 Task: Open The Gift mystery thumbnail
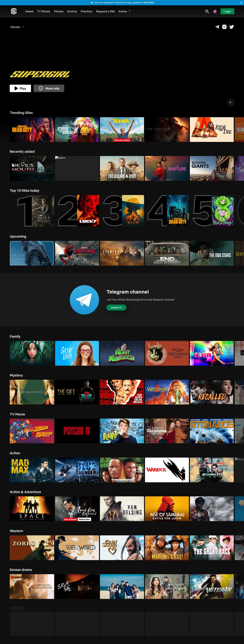(77, 392)
